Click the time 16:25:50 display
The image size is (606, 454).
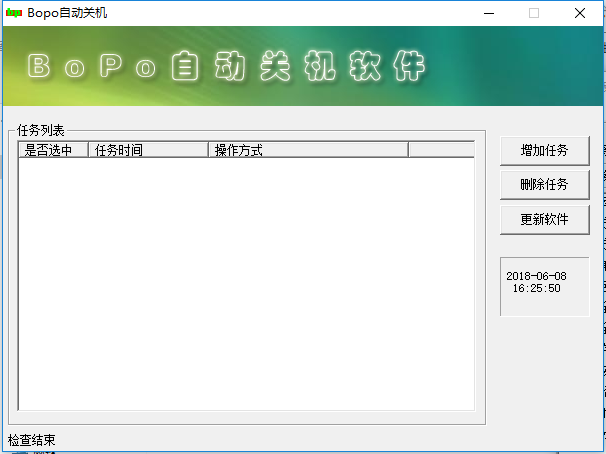(536, 288)
